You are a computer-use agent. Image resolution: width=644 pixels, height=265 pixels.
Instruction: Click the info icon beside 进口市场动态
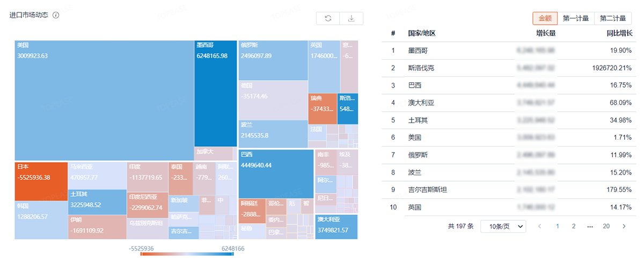tap(56, 15)
